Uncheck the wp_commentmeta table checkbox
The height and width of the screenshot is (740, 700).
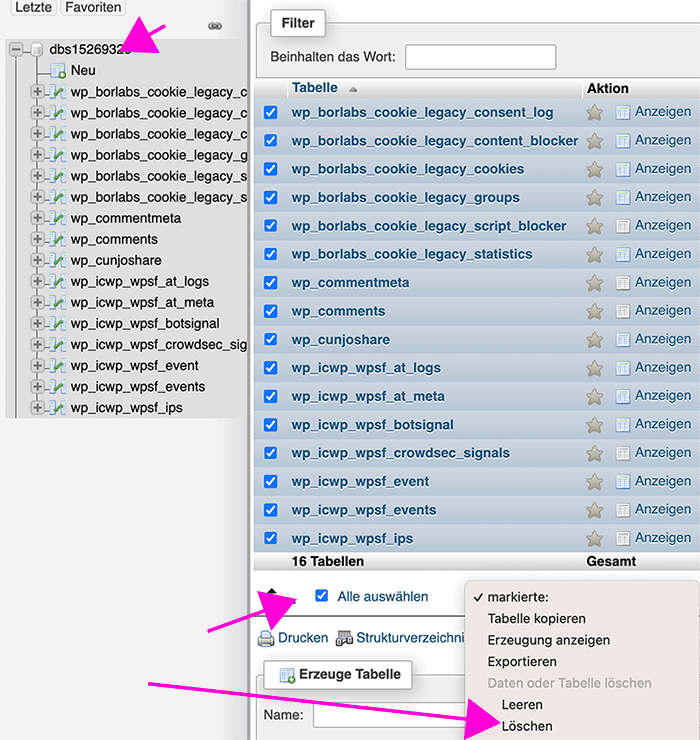click(x=270, y=283)
